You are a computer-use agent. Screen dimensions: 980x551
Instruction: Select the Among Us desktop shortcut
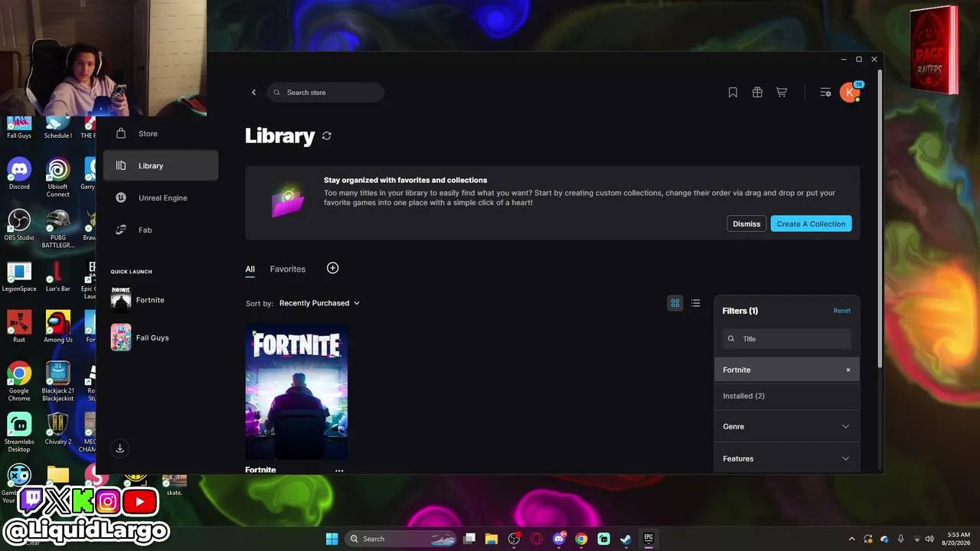click(x=57, y=328)
